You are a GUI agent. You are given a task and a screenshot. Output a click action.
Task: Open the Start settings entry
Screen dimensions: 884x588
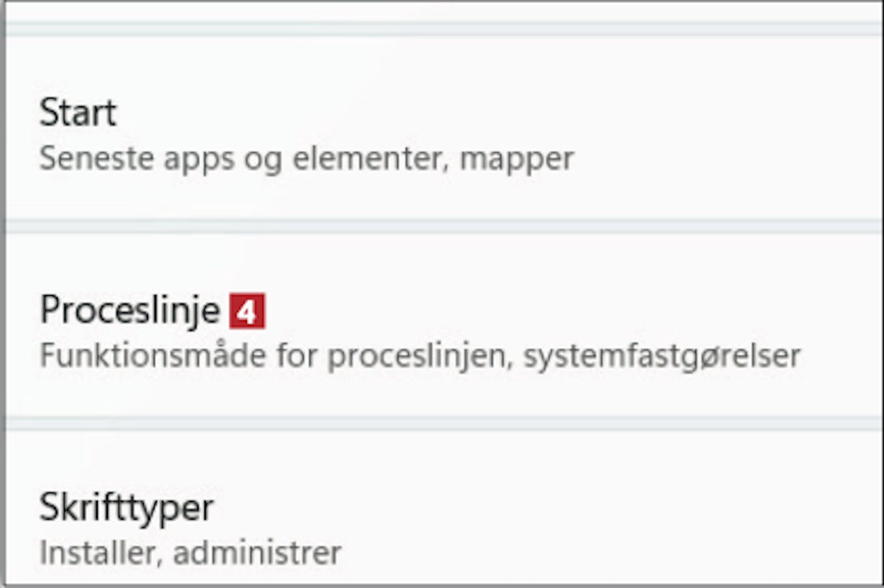(78, 113)
